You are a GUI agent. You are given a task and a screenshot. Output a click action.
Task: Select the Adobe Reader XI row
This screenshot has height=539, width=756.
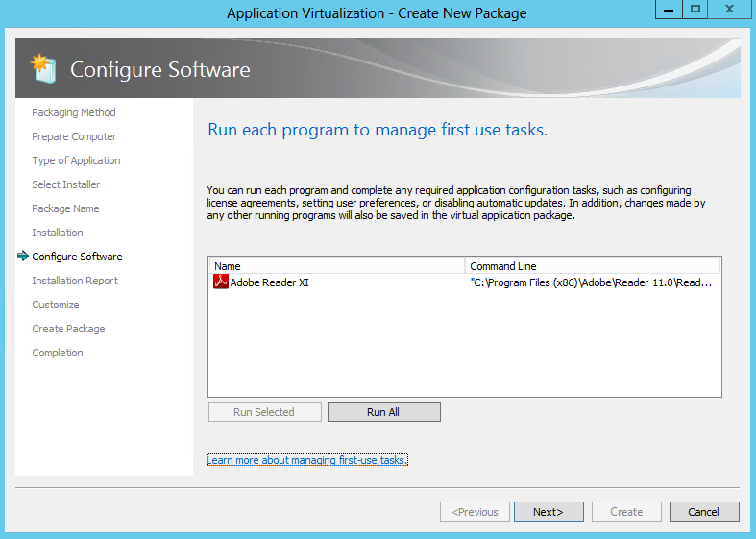click(465, 282)
